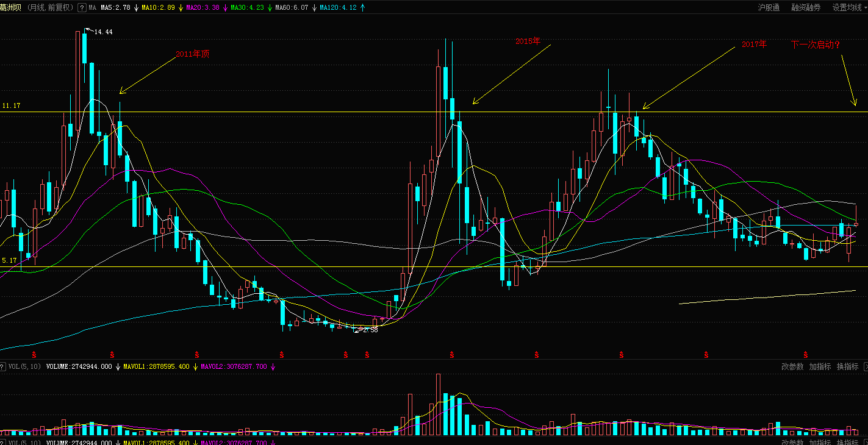868x445 pixels.
Task: Select the MA5:2.78 value
Action: click(x=115, y=7)
